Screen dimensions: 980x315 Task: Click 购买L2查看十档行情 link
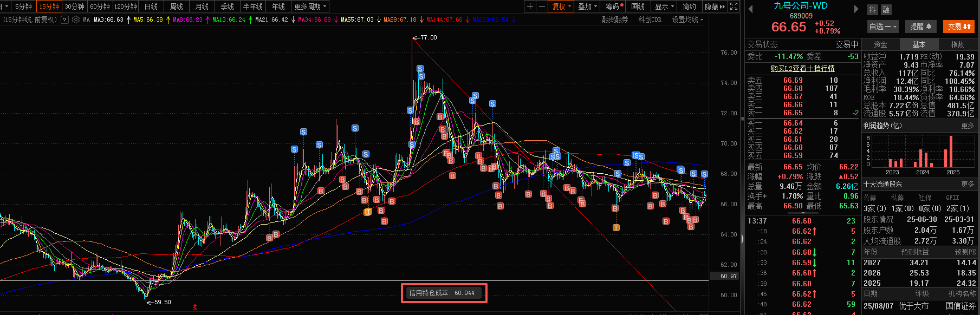pyautogui.click(x=802, y=69)
